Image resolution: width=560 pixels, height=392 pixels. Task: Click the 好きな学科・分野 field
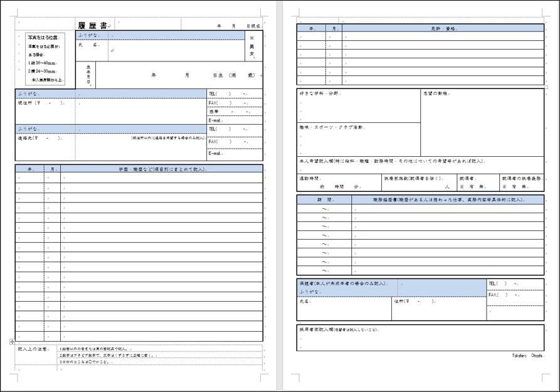358,107
